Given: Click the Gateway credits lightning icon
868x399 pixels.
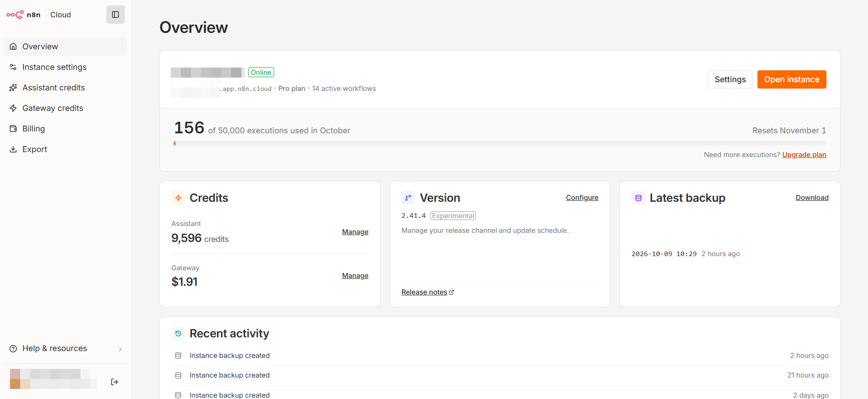Looking at the screenshot, I should click(13, 108).
